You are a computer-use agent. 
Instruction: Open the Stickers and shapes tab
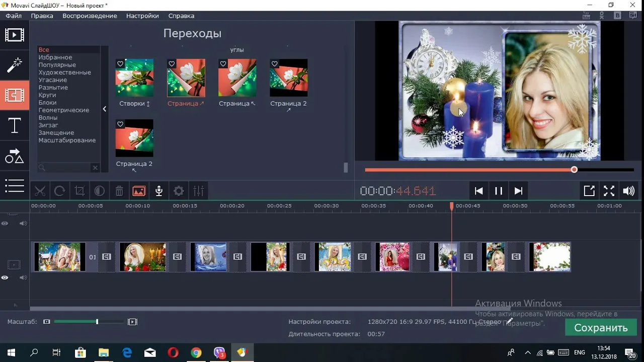coord(14,156)
